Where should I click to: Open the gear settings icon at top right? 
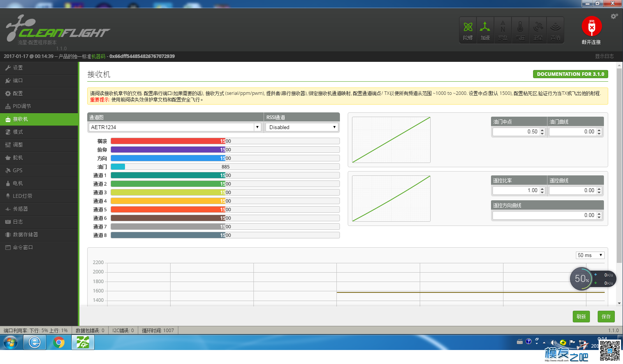(x=614, y=16)
